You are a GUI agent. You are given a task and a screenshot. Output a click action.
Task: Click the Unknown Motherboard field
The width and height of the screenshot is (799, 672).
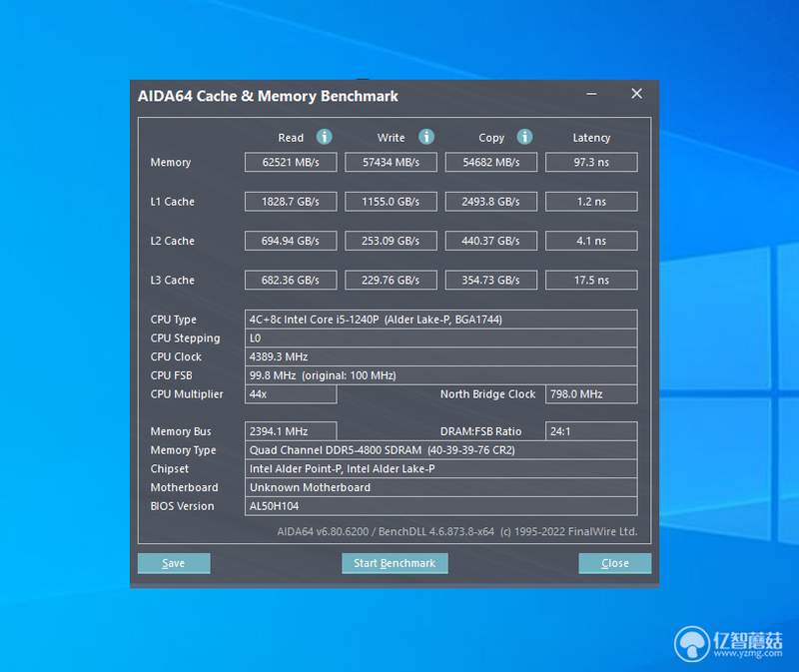point(440,487)
